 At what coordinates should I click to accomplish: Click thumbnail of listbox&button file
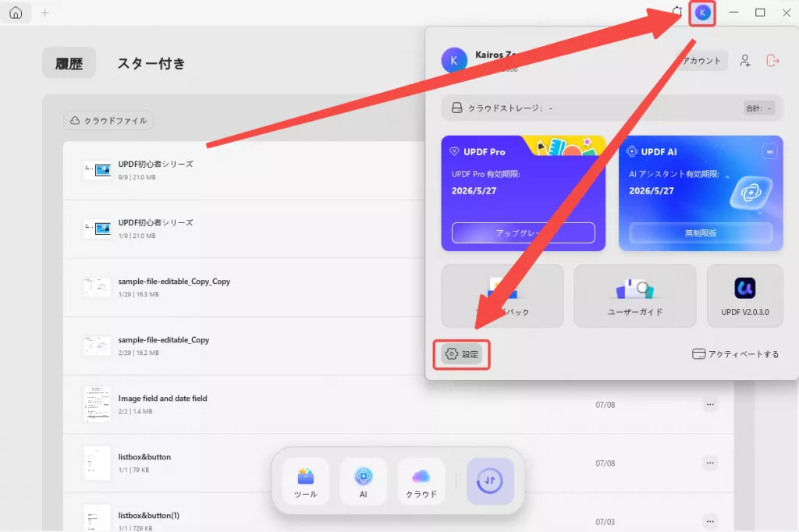(x=97, y=463)
